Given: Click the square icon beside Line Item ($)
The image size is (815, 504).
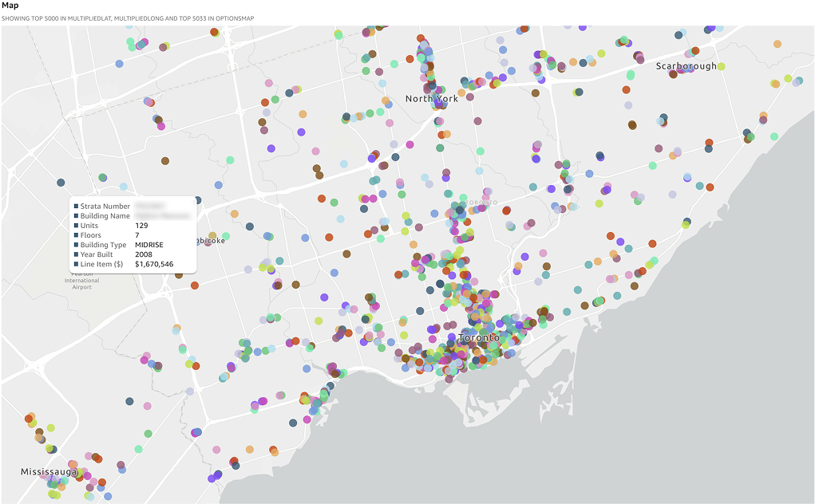Looking at the screenshot, I should pos(76,264).
